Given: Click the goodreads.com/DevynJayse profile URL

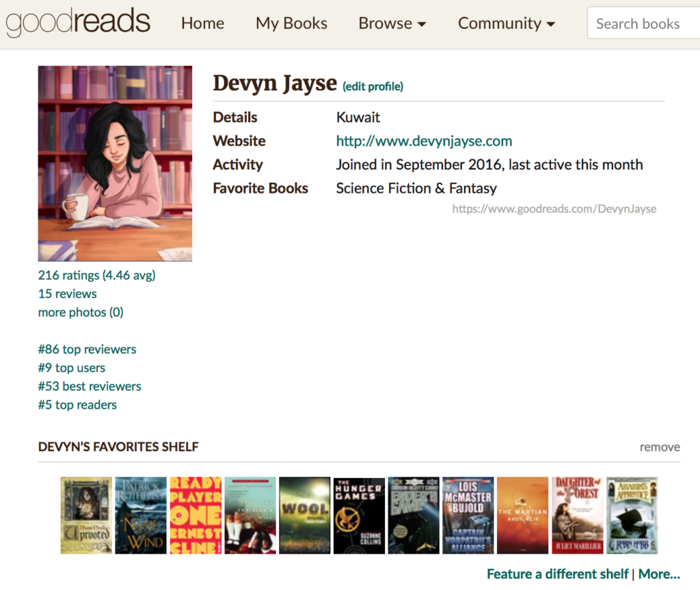Looking at the screenshot, I should tap(554, 209).
